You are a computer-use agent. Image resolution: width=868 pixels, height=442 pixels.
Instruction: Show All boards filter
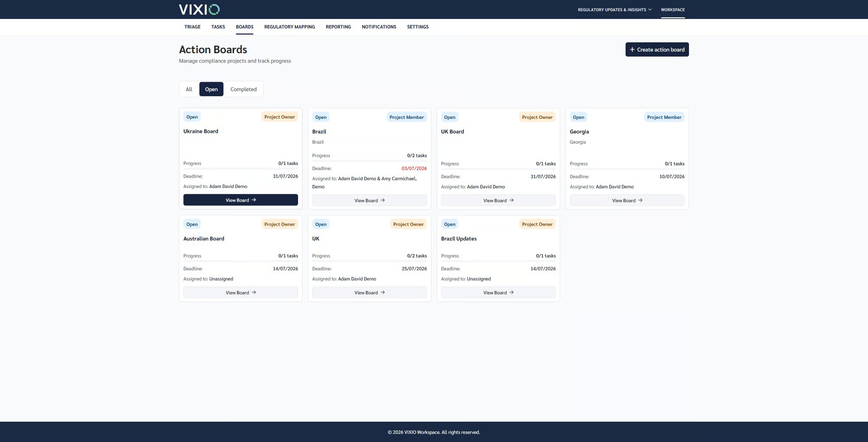tap(189, 89)
